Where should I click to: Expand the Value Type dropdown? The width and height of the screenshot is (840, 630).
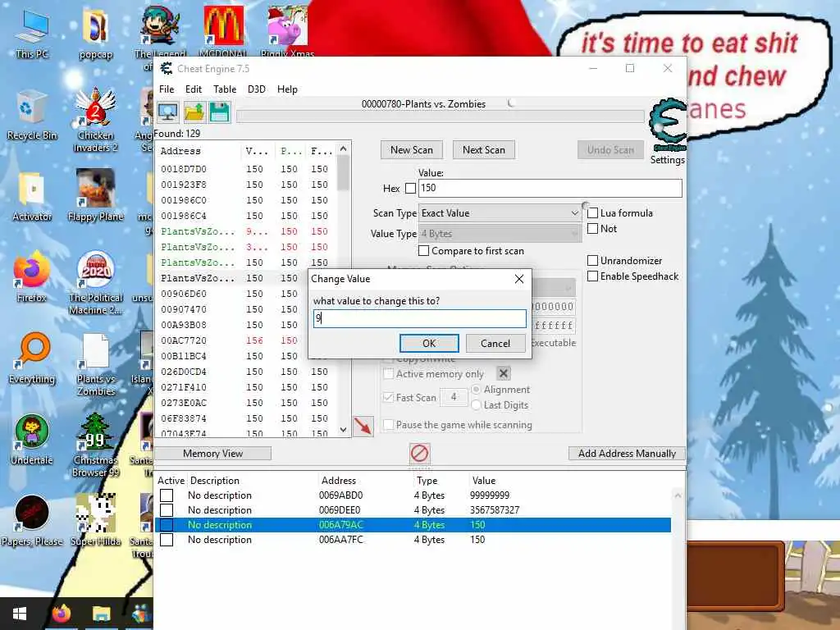(500, 234)
